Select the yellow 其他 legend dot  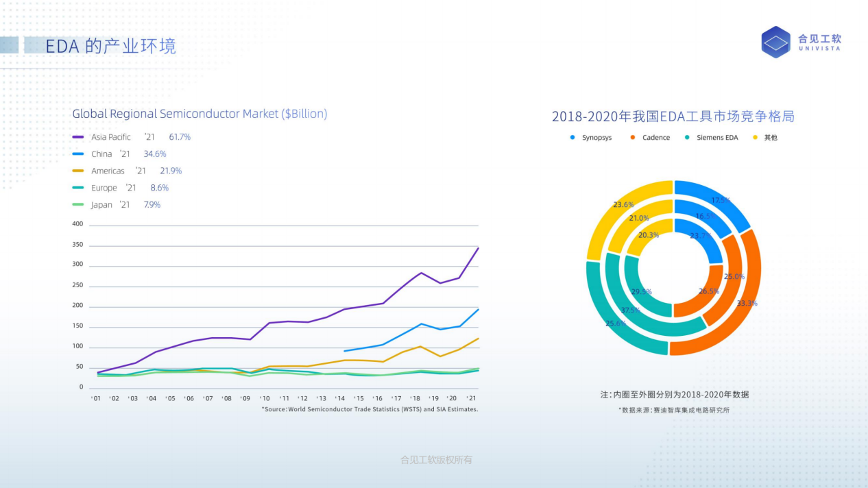[755, 138]
